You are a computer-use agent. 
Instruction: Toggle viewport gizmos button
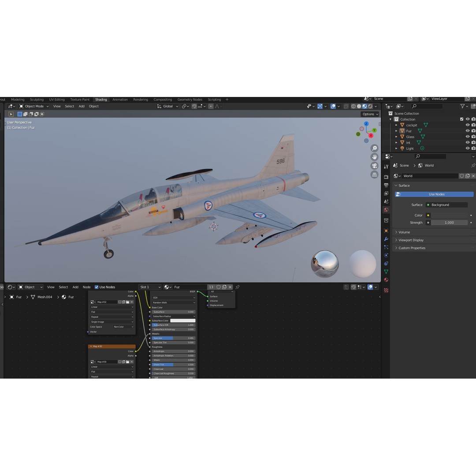[320, 106]
